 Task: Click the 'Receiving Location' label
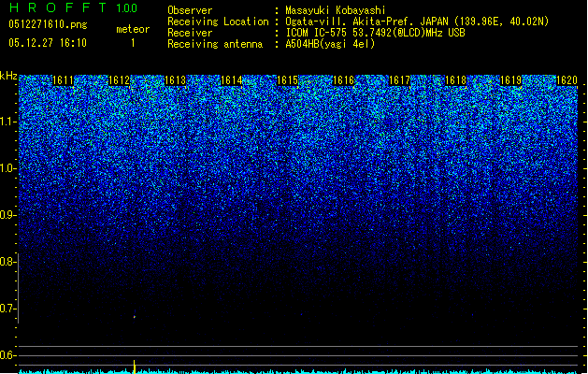[218, 22]
